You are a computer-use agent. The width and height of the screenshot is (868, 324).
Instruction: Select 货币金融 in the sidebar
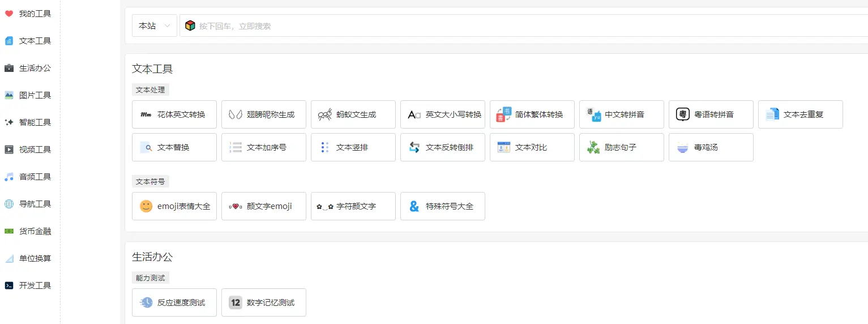click(x=35, y=231)
